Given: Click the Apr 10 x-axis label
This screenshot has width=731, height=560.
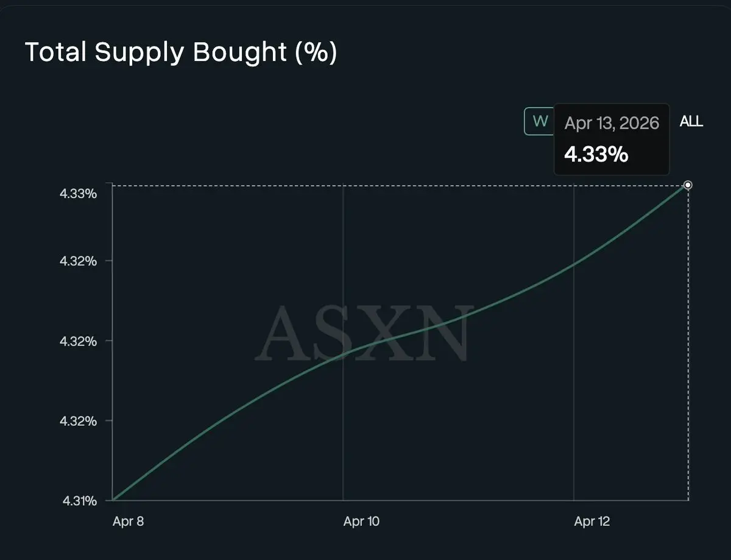Looking at the screenshot, I should 362,522.
